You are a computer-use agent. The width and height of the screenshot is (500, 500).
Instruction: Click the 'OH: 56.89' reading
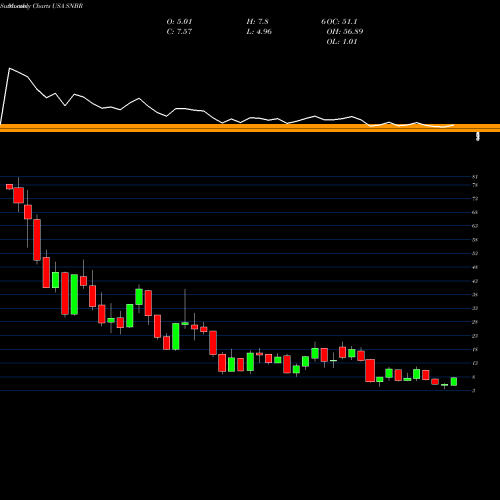click(345, 32)
